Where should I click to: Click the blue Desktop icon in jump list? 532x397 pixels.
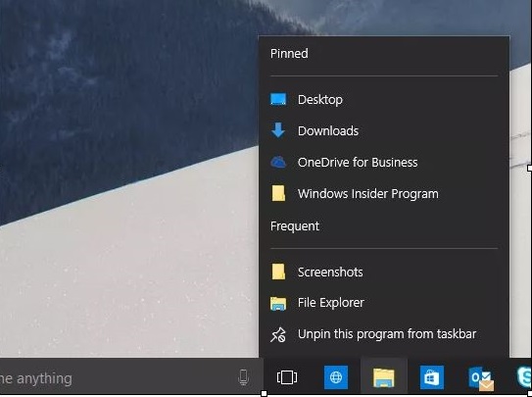click(x=278, y=99)
